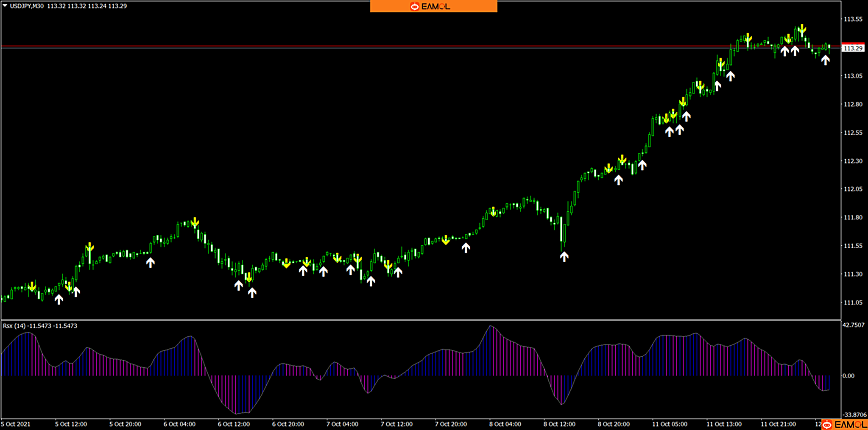The width and height of the screenshot is (868, 430).
Task: Click the 11 Oct 13:00 time label
Action: (724, 424)
